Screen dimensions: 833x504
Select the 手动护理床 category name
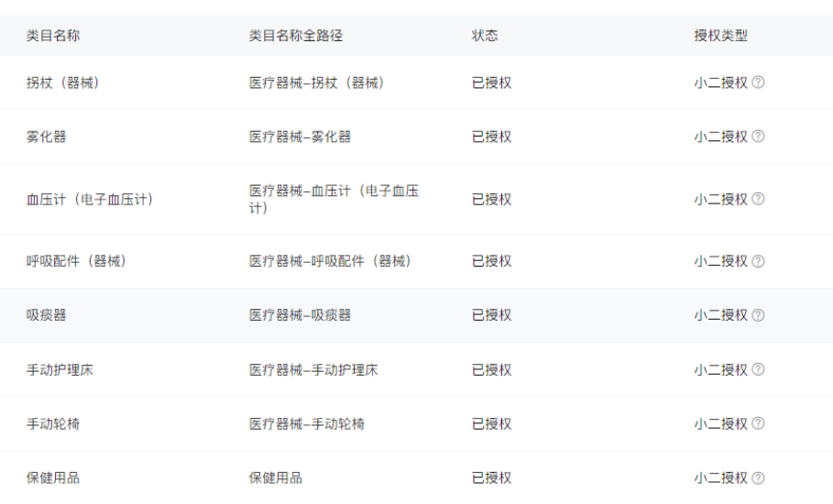[60, 370]
